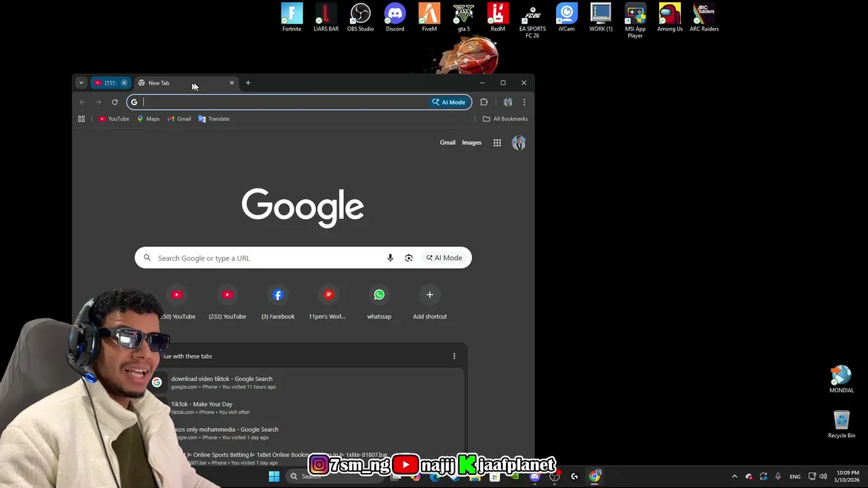Open YouTube bookmark
868x488 pixels.
click(114, 119)
